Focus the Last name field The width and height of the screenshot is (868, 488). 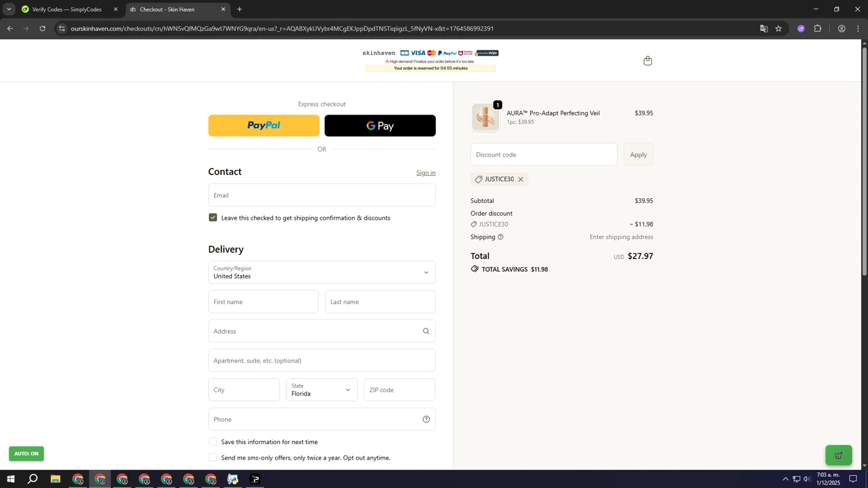pos(380,302)
